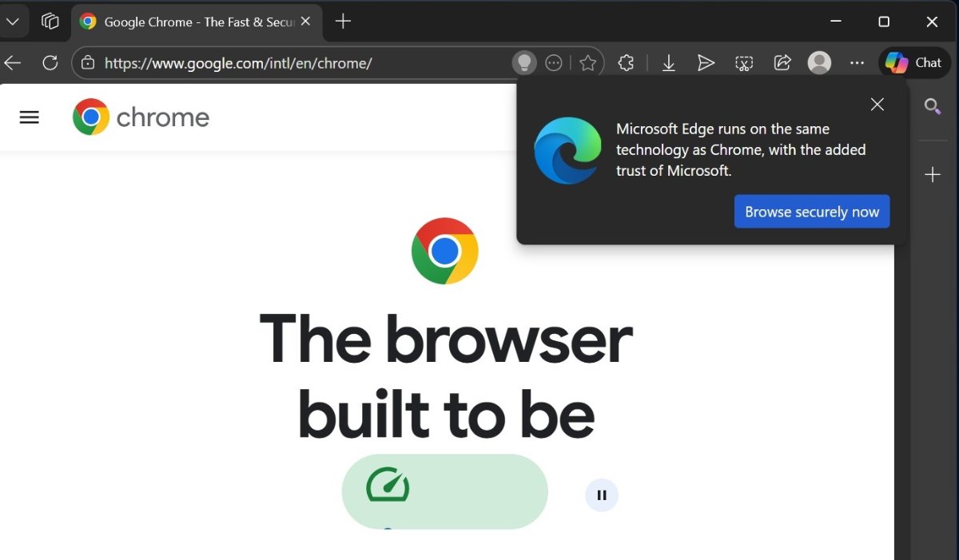Add page to favorites with star icon
Viewport: 959px width, 560px height.
588,63
